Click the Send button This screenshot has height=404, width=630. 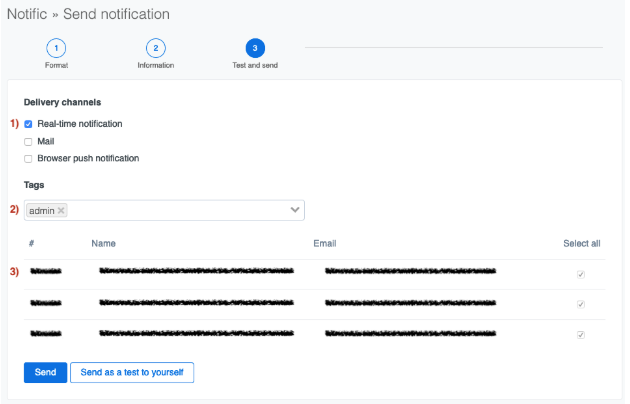[45, 372]
